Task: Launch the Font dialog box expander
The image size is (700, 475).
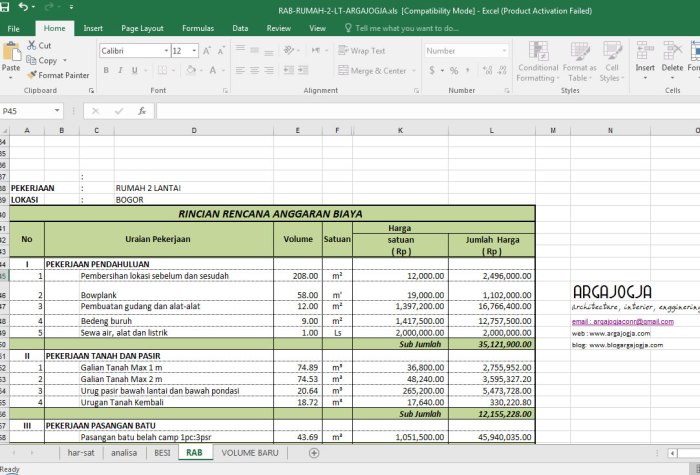Action: (x=225, y=91)
